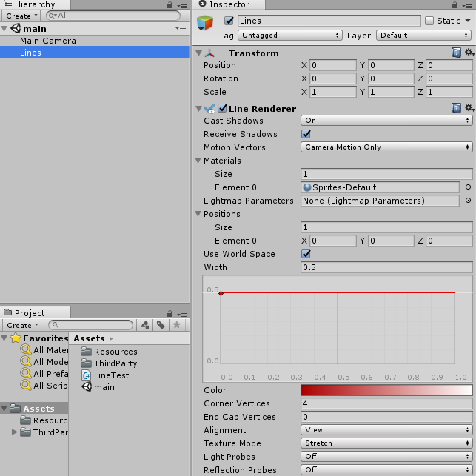Uncheck Use World Space
The height and width of the screenshot is (476, 476).
coord(306,254)
